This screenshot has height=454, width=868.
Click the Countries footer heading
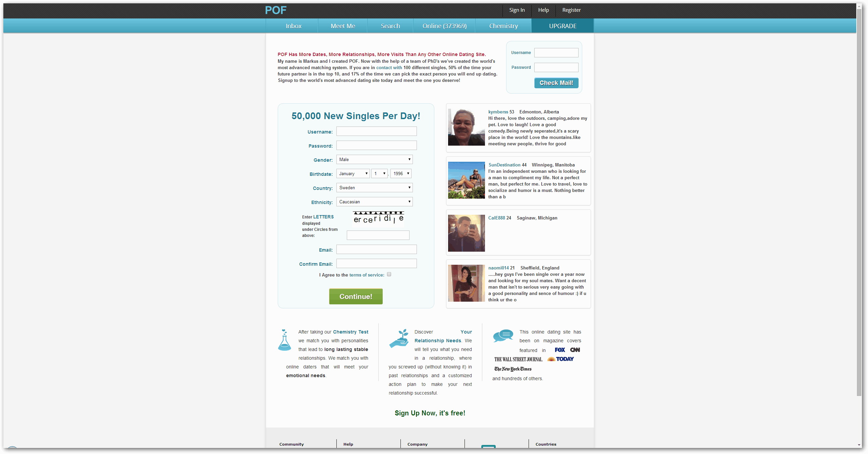pos(546,445)
